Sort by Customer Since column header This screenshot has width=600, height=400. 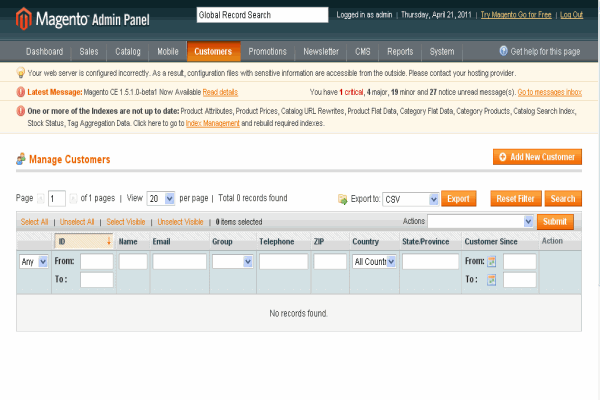491,242
